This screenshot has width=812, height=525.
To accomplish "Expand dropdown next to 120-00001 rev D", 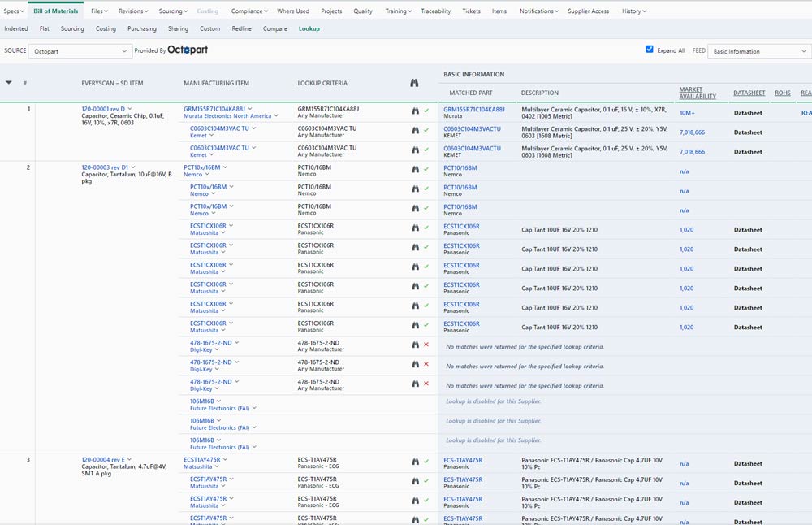I will (x=130, y=109).
